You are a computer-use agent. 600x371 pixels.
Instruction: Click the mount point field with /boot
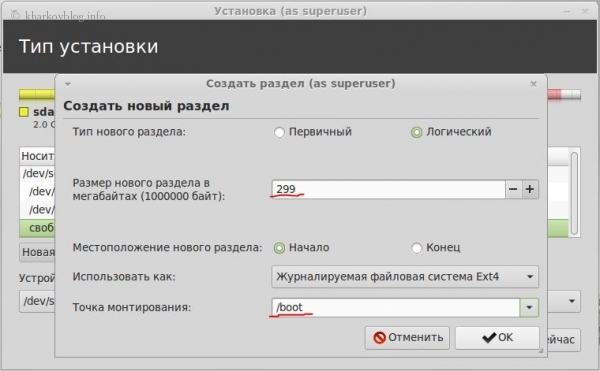click(396, 308)
